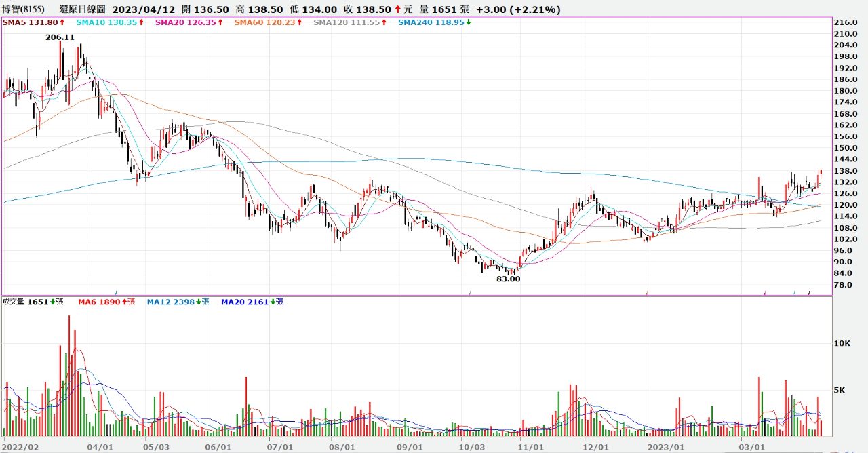This screenshot has height=453, width=868.
Task: Select the 2022/02 date axis label
Action: coord(20,447)
